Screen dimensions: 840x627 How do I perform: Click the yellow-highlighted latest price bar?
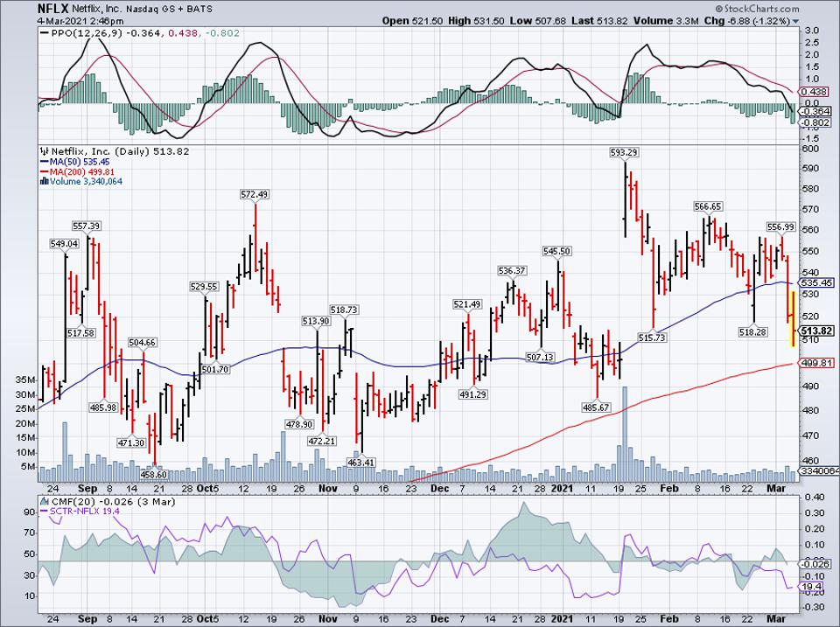(792, 318)
